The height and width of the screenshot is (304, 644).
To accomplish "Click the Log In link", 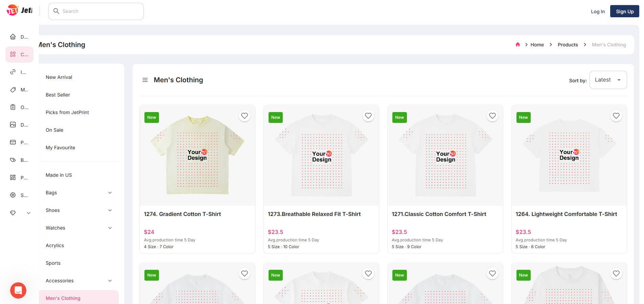I will point(598,12).
